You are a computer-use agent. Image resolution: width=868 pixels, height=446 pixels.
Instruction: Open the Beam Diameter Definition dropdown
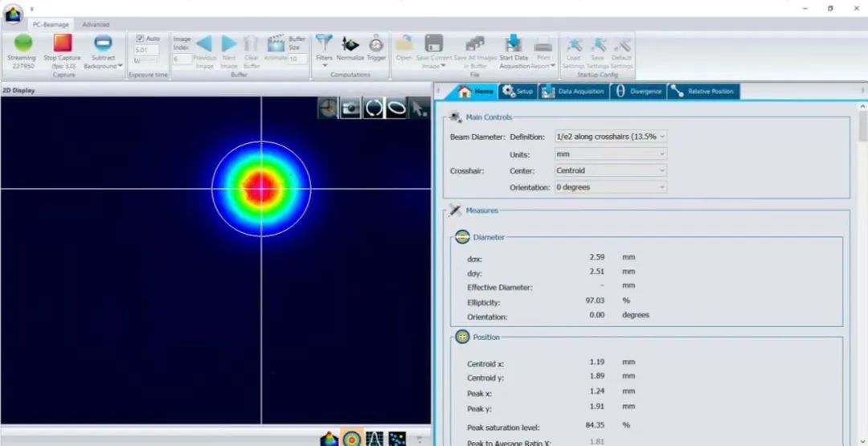point(611,137)
